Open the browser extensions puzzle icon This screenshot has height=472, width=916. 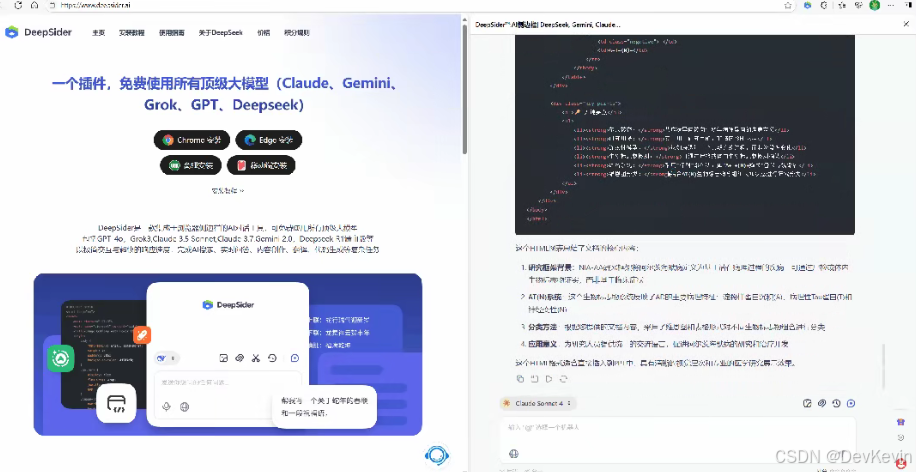pos(824,5)
